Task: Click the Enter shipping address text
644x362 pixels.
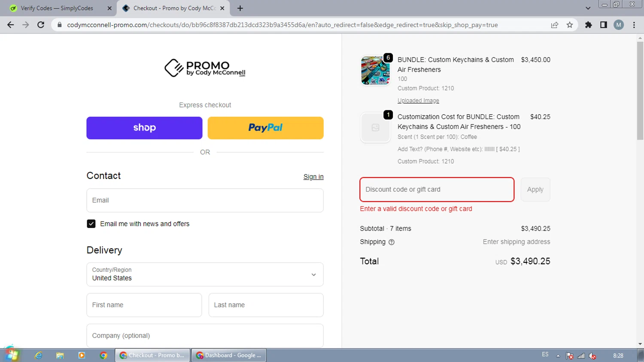Action: [516, 242]
